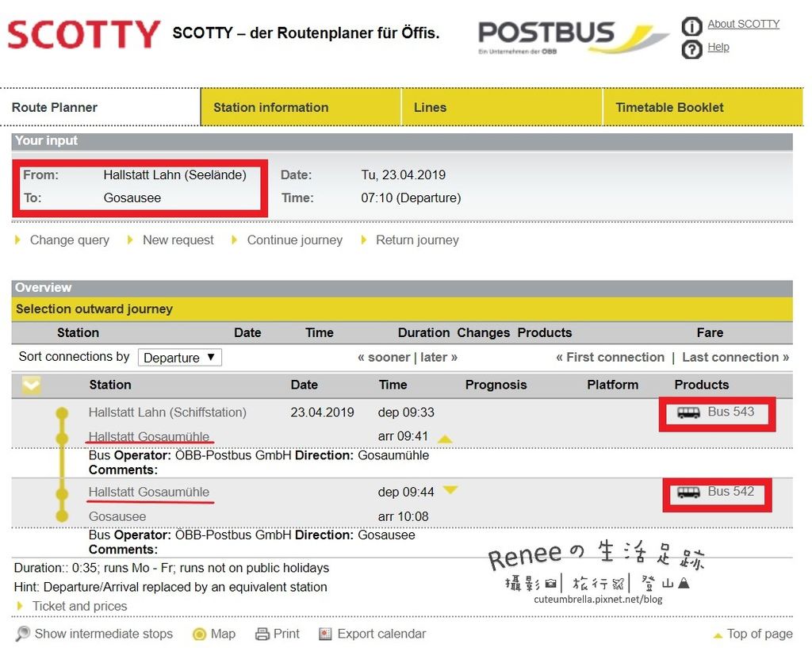Click the Export calendar icon
This screenshot has height=648, width=812.
click(x=325, y=634)
